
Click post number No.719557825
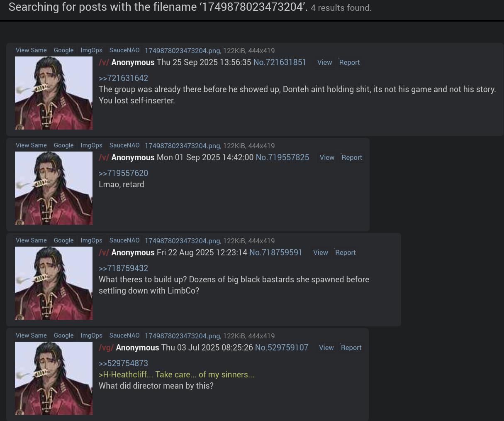[282, 157]
